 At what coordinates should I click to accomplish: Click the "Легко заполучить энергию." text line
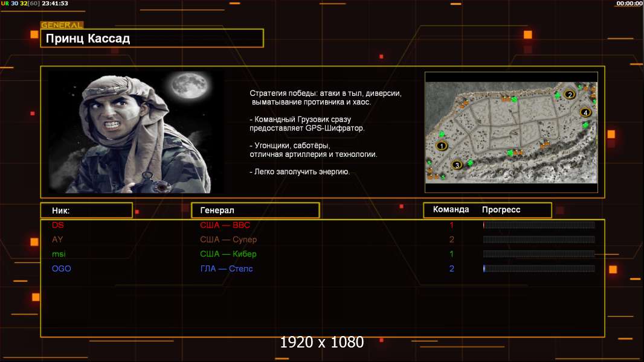point(300,172)
